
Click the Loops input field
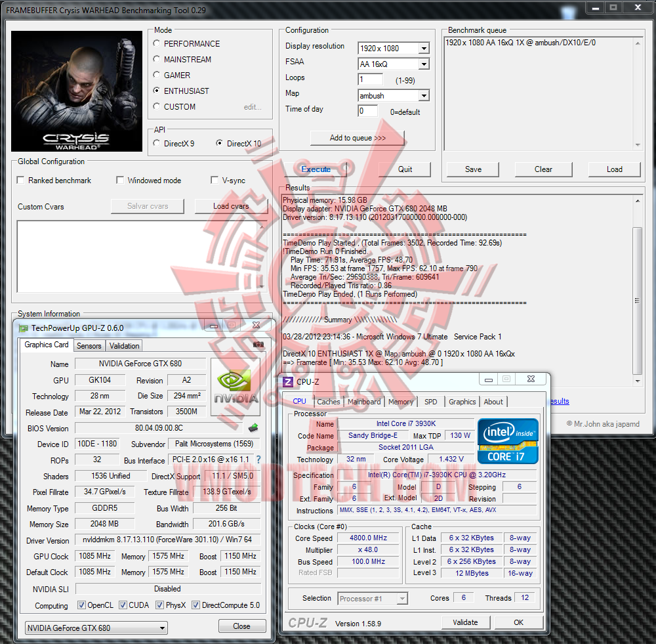pos(371,79)
